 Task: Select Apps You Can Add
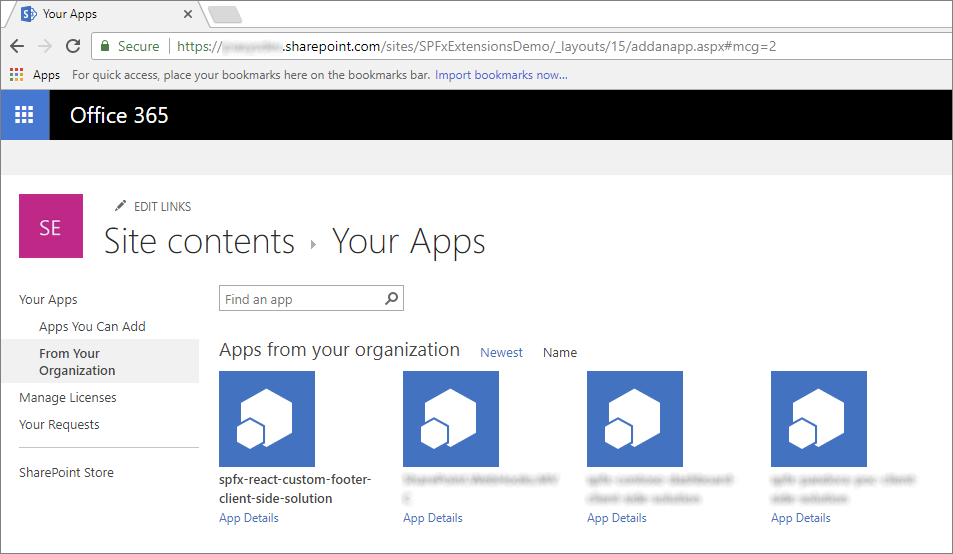pos(92,327)
